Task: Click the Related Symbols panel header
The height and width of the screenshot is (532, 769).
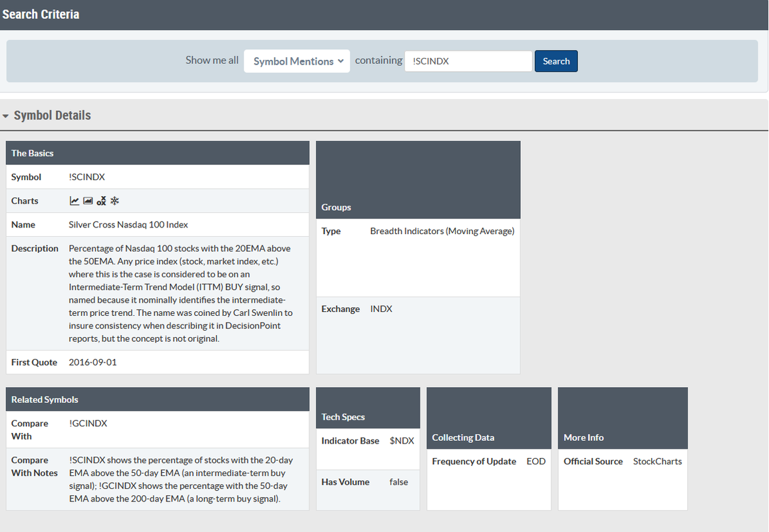Action: 158,399
